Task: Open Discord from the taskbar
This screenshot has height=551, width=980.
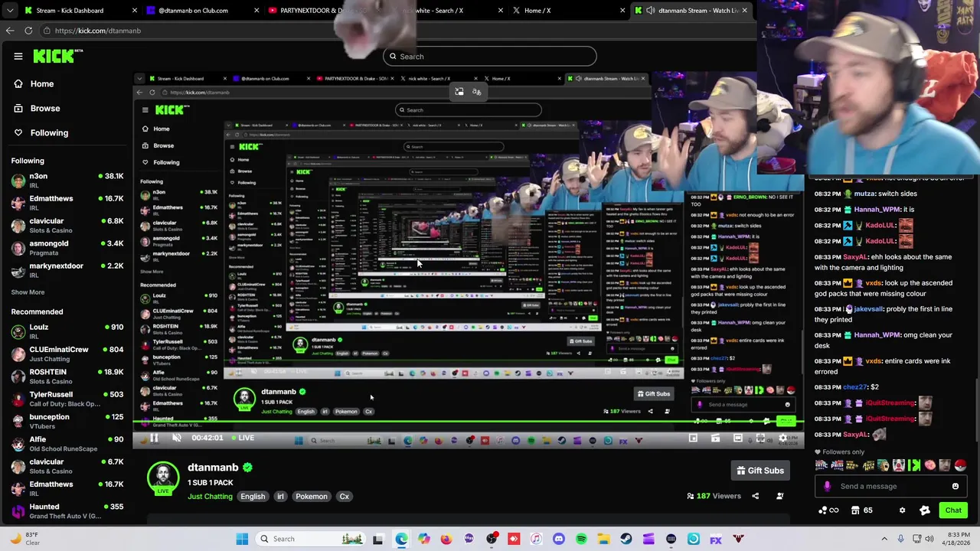Action: (x=558, y=539)
